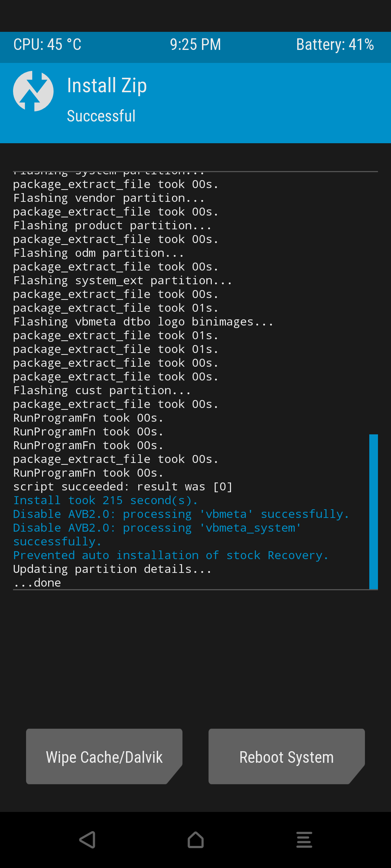
Task: Select the 'Prevented auto installation of stock Recovery' line
Action: pos(171,556)
